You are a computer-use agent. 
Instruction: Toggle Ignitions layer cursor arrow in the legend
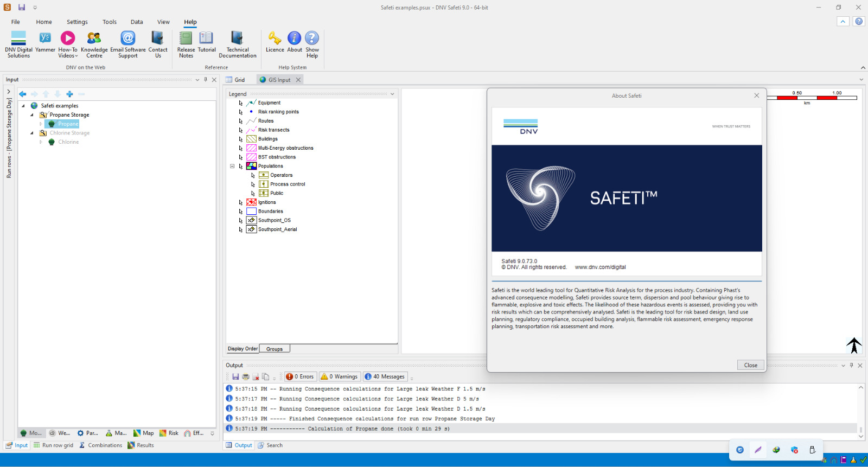241,202
